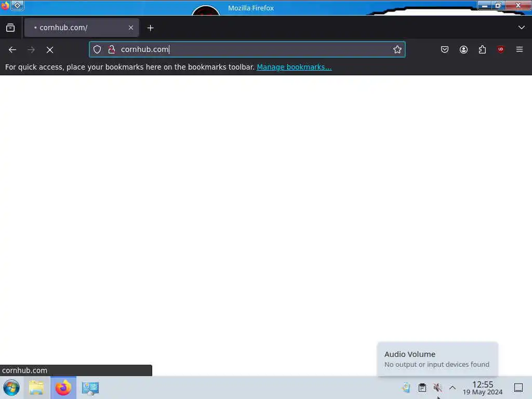Show desktop via corner button
Image resolution: width=532 pixels, height=399 pixels.
[518, 388]
